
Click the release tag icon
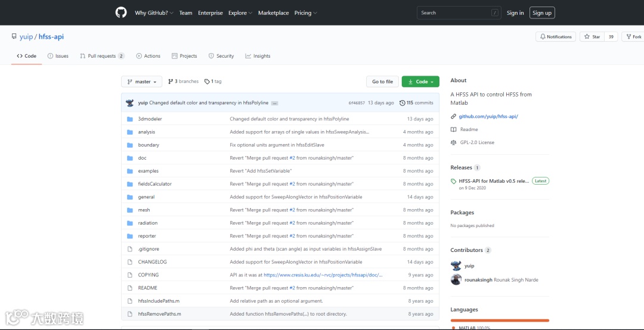(x=453, y=181)
